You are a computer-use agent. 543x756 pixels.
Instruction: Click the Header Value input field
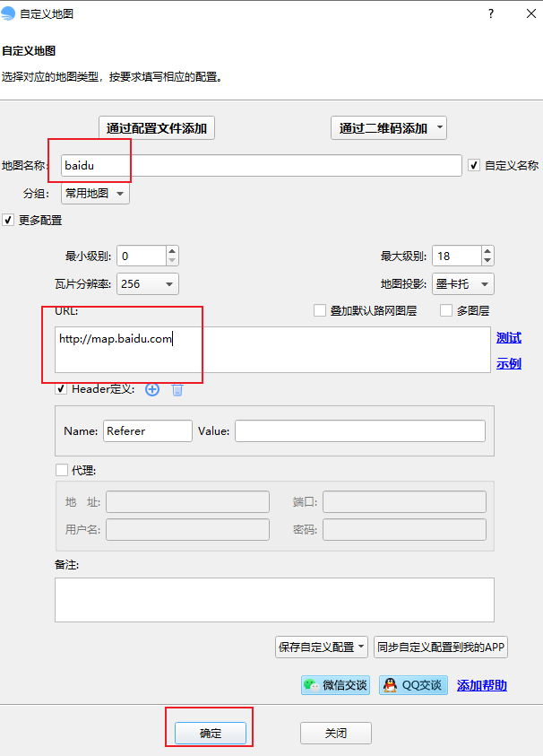pyautogui.click(x=360, y=431)
